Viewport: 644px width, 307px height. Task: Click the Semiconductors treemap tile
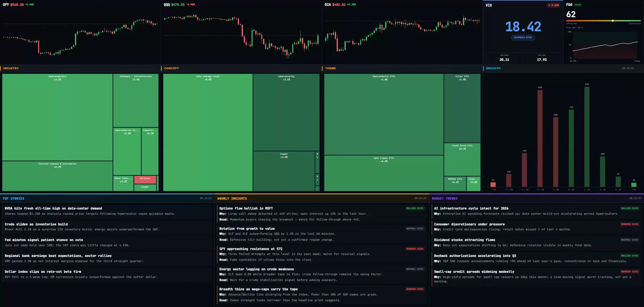(x=57, y=117)
